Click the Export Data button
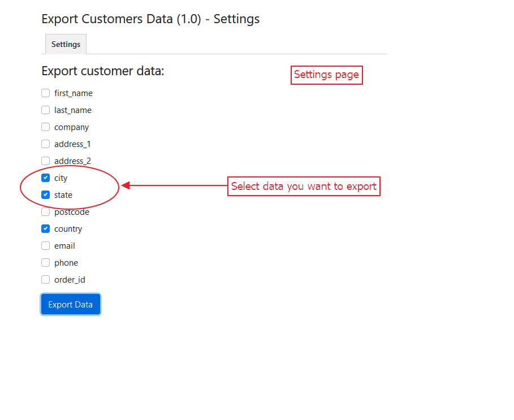514x420 pixels. click(x=71, y=305)
